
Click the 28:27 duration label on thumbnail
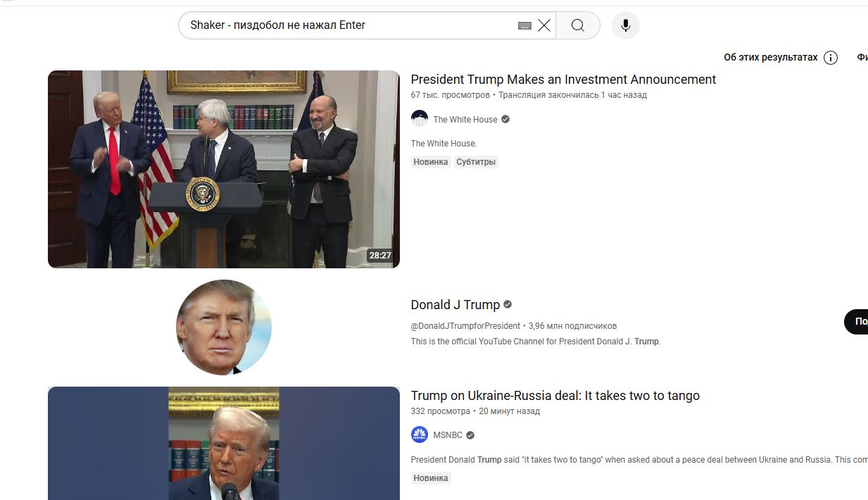click(380, 256)
